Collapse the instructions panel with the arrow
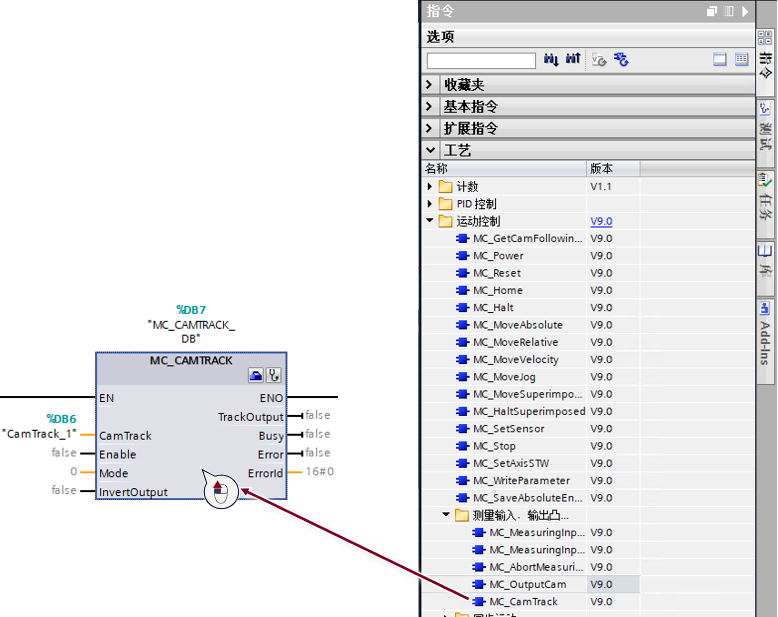 745,11
